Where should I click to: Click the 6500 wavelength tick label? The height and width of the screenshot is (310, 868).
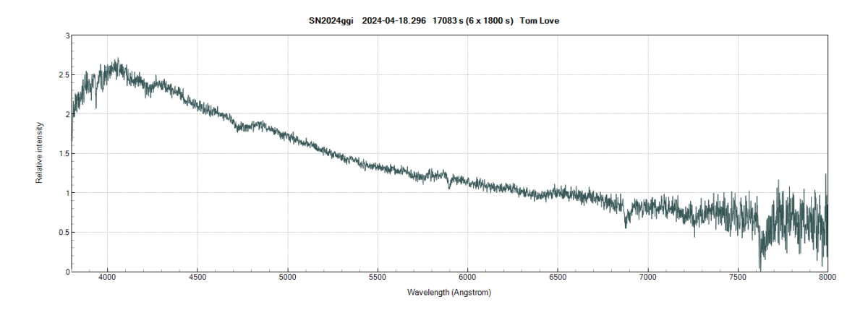click(558, 277)
